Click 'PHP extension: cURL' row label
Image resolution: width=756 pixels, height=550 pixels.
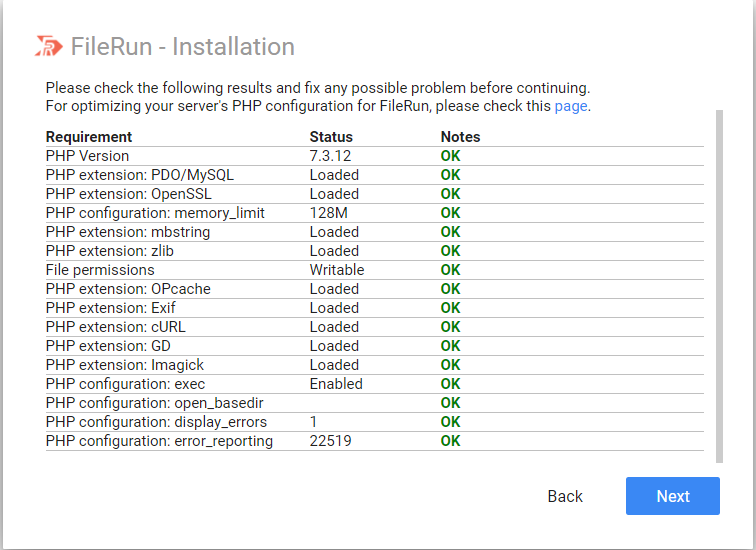(116, 327)
